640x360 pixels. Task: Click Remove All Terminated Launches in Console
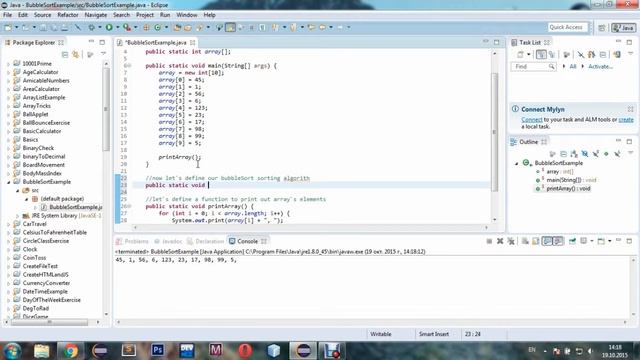click(x=511, y=241)
